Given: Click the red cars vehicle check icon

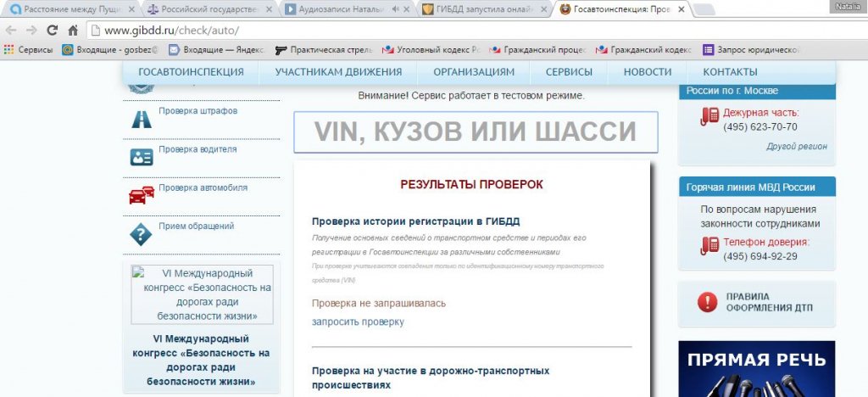Looking at the screenshot, I should (141, 195).
